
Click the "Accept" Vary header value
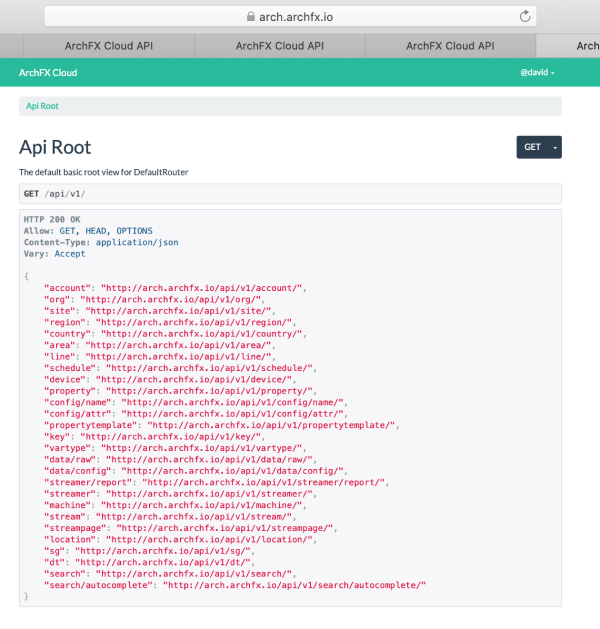(70, 254)
